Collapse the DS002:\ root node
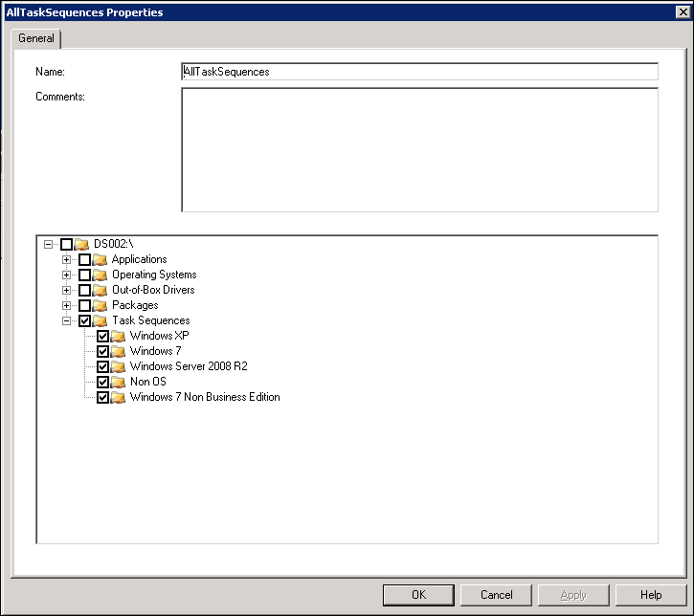The height and width of the screenshot is (616, 694). tap(49, 245)
